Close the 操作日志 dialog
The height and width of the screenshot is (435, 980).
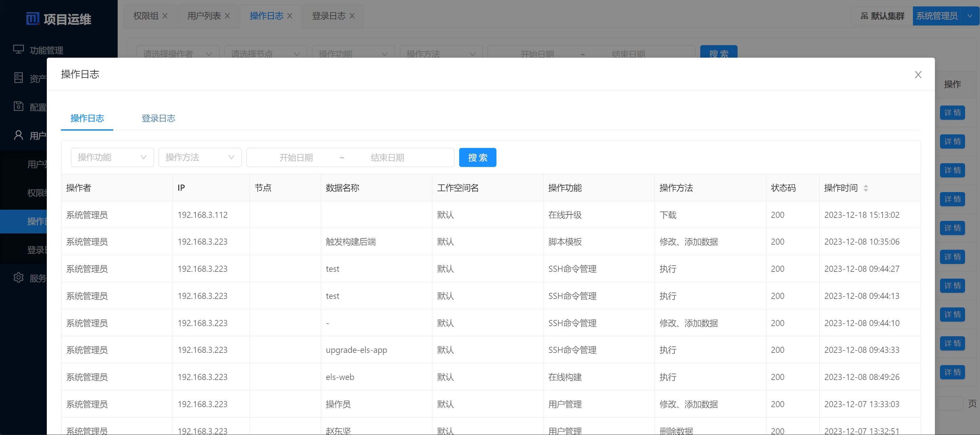point(918,75)
